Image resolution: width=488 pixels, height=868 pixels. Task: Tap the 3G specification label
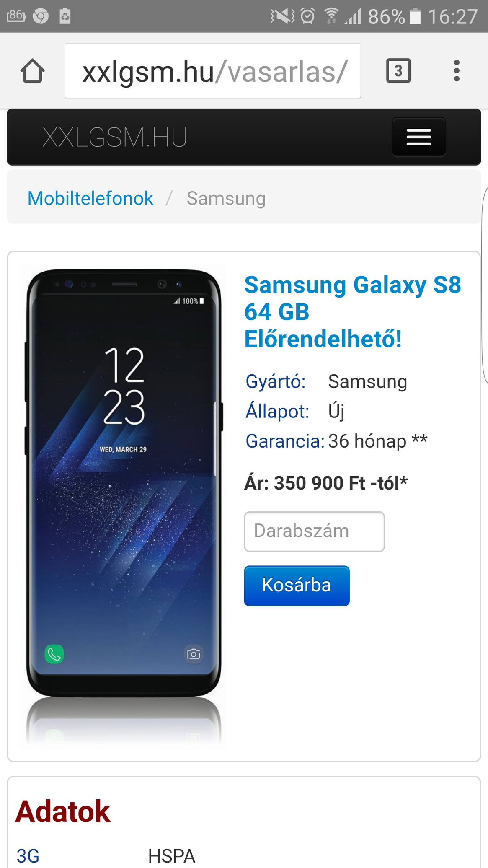point(28,856)
